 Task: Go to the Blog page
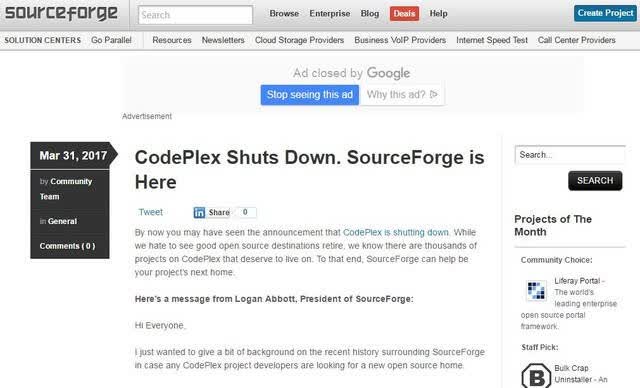(x=370, y=13)
